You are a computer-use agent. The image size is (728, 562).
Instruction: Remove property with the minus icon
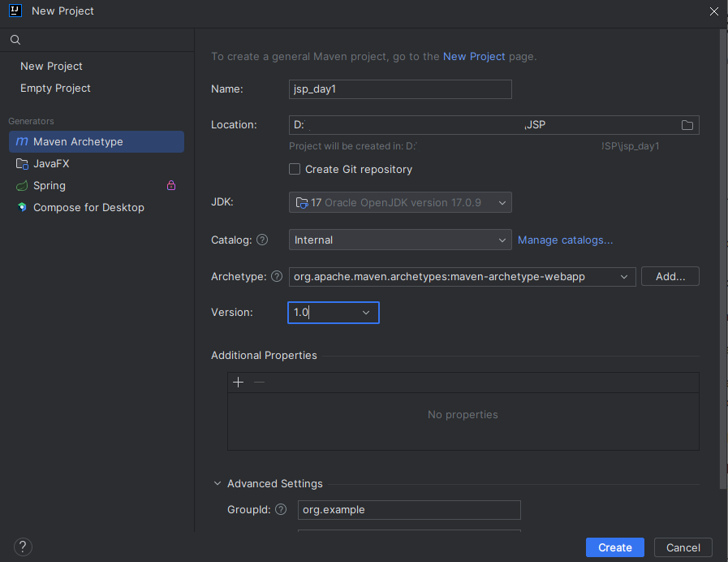pos(259,383)
